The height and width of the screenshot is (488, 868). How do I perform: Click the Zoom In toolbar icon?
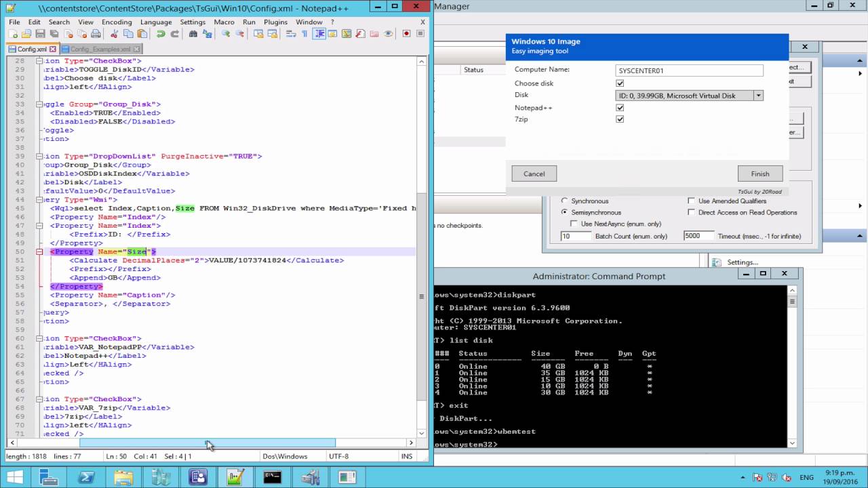pyautogui.click(x=226, y=34)
